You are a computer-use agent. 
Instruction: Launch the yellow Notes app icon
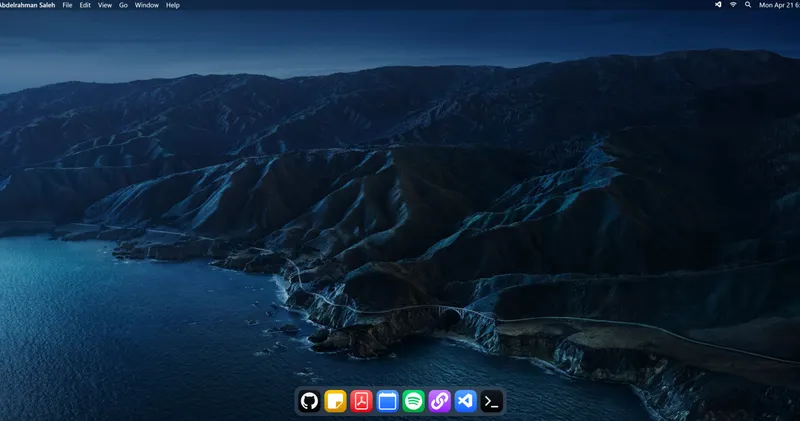pyautogui.click(x=335, y=401)
